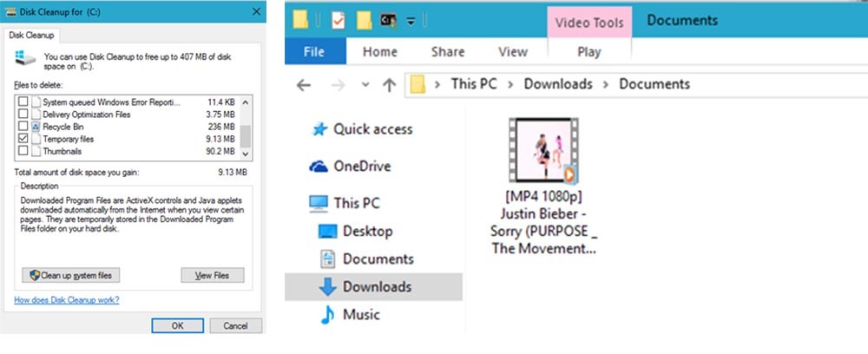Click the Properties checkmark icon in quick access toolbar
Screen dimensions: 868x354
(x=338, y=21)
